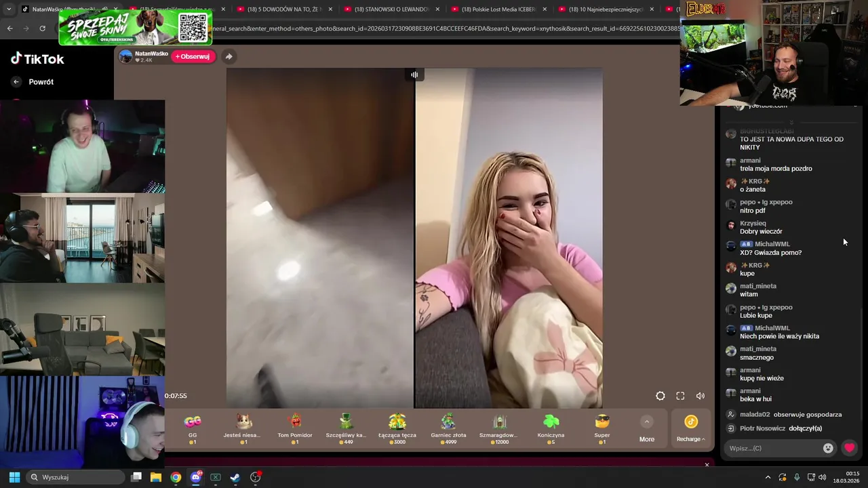
Task: Open File Explorer from the taskbar
Action: (156, 477)
